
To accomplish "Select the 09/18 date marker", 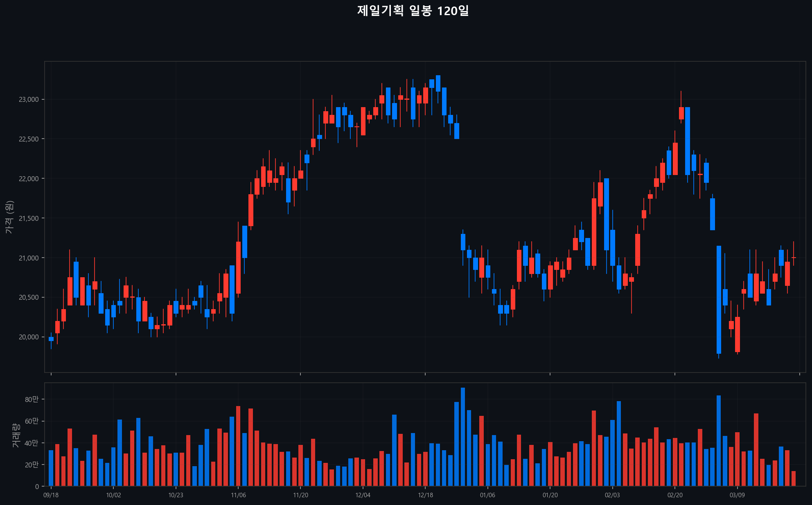I will click(51, 495).
